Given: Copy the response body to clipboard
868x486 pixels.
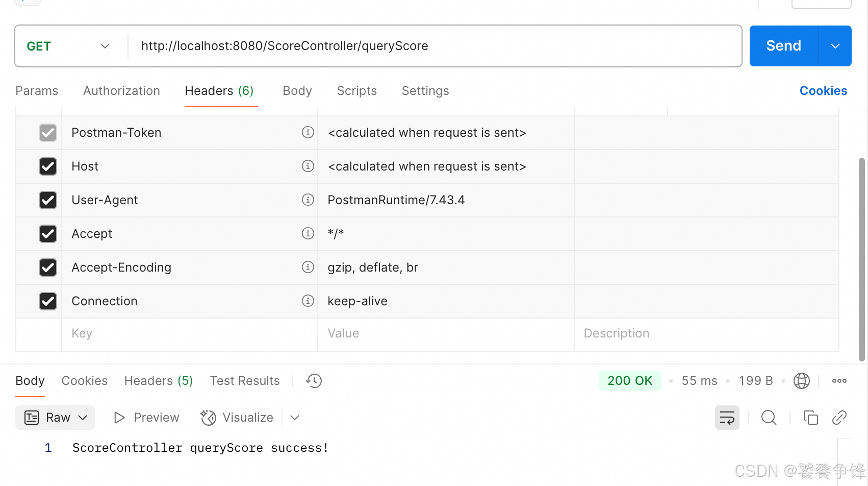Looking at the screenshot, I should (x=810, y=418).
